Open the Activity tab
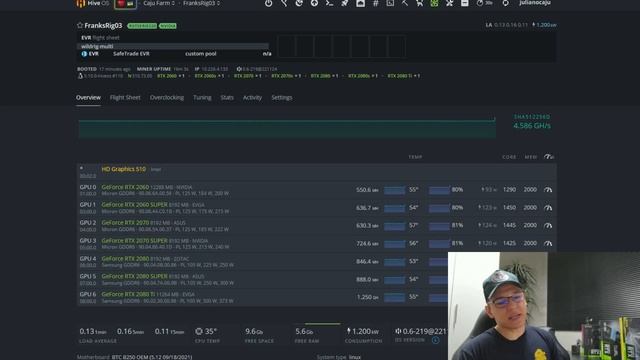 click(x=252, y=98)
